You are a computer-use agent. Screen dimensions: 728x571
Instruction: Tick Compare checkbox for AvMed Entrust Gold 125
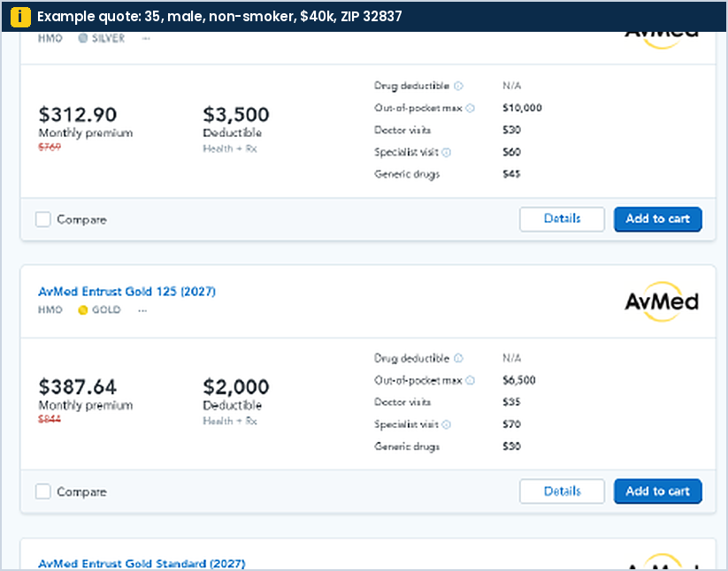coord(43,491)
